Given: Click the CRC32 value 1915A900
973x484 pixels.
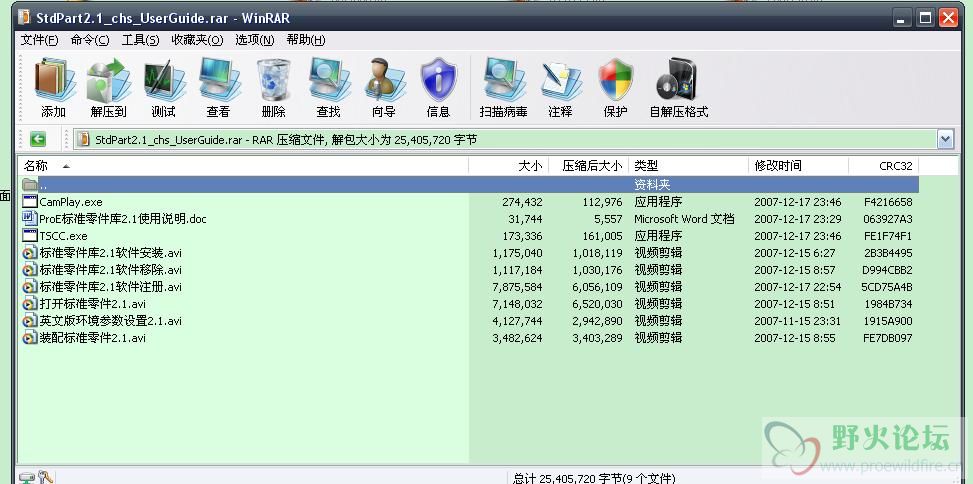Looking at the screenshot, I should 888,321.
